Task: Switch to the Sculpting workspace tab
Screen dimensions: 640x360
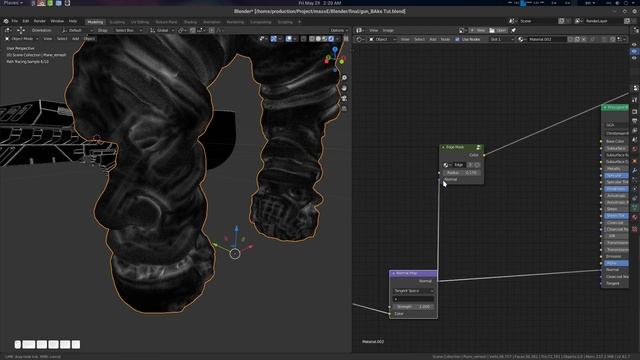Action: (x=117, y=22)
